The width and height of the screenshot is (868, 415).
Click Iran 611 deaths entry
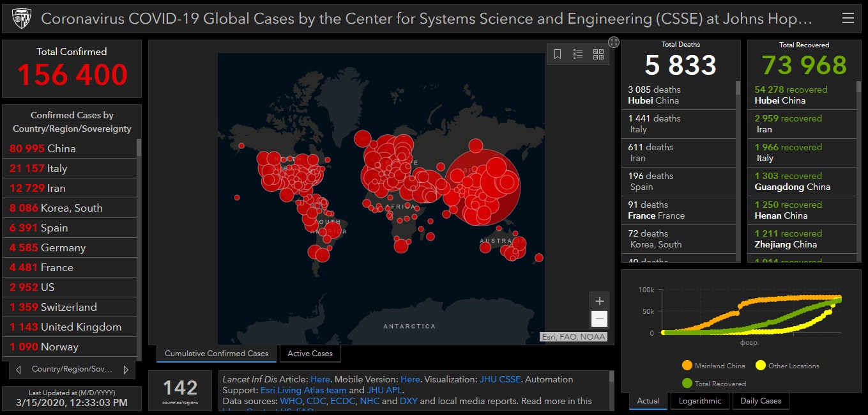678,153
